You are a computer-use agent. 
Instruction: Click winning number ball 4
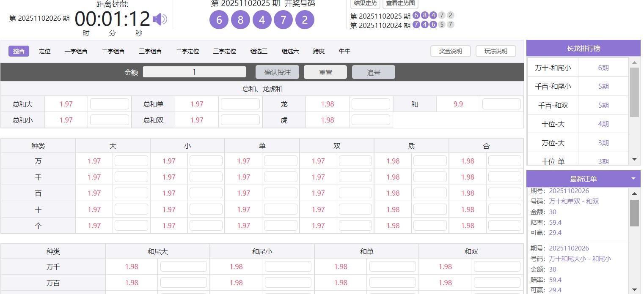[261, 19]
